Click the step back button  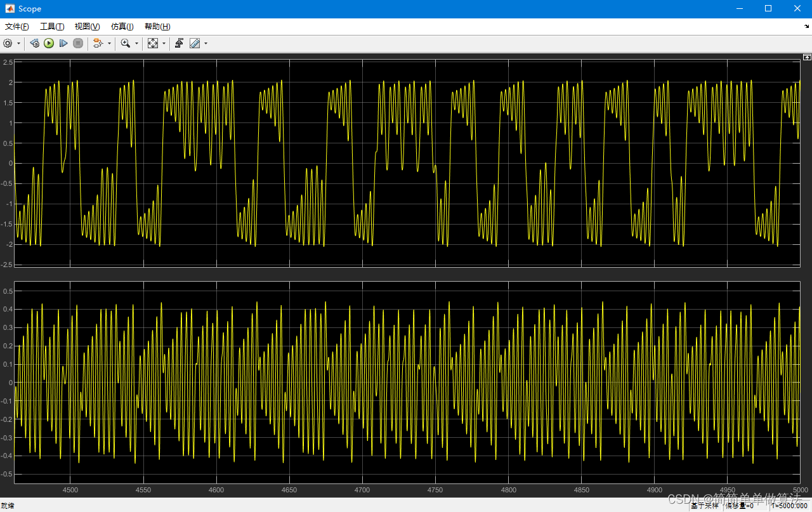(35, 43)
